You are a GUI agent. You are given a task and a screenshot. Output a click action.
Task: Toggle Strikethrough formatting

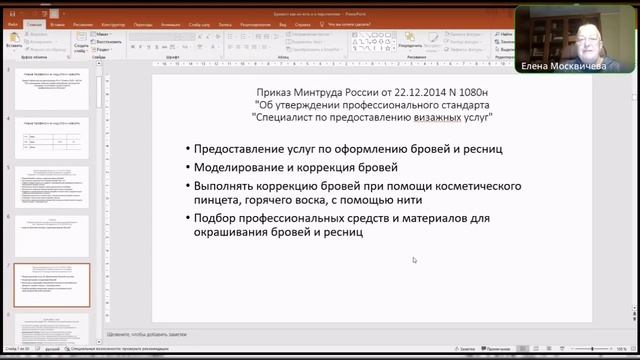pyautogui.click(x=164, y=47)
